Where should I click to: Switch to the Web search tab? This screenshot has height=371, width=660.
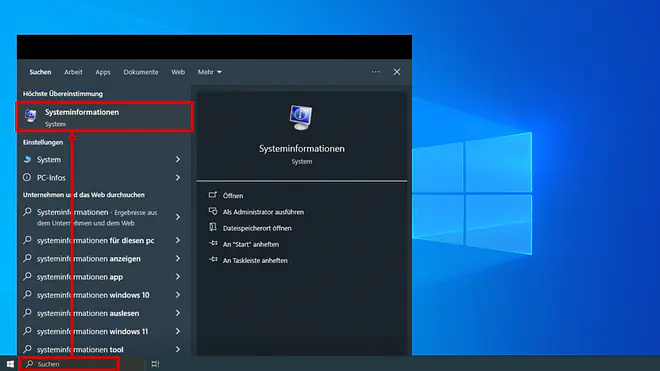pos(178,72)
